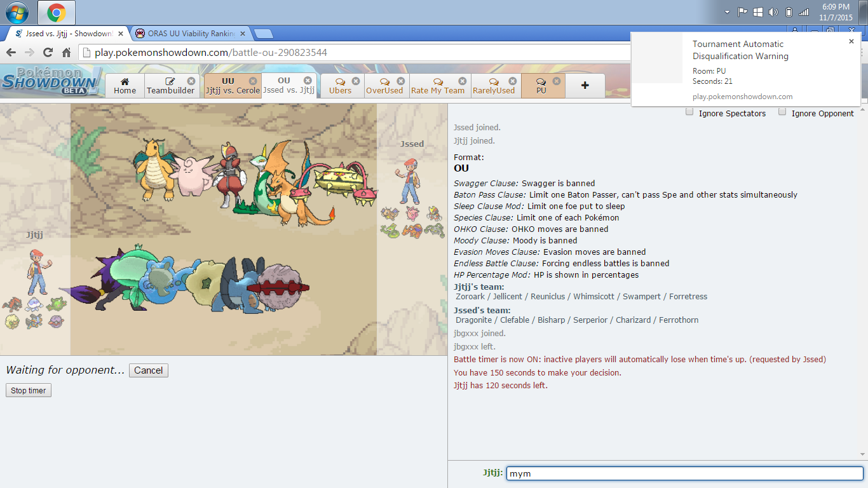This screenshot has width=868, height=488.
Task: Dismiss the Disqualification Warning notification
Action: [x=851, y=41]
